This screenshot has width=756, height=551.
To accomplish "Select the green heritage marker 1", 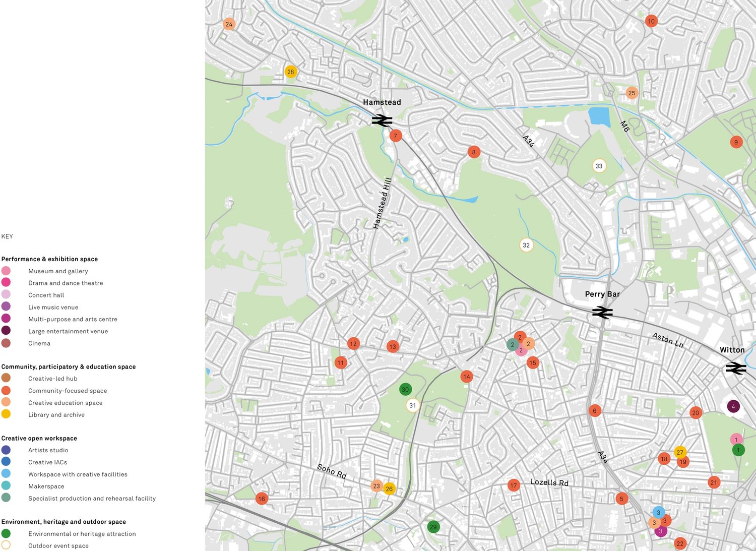I will coord(738,450).
